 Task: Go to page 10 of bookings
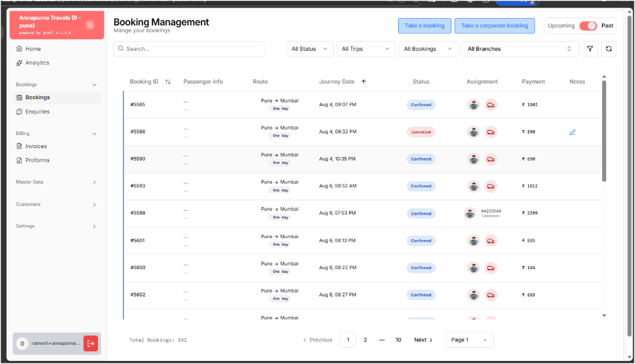pos(398,340)
